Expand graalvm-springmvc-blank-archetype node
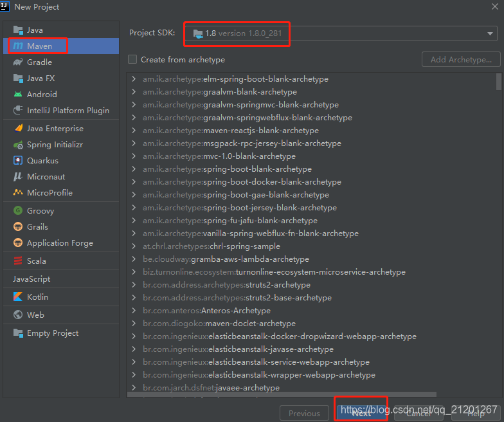Image resolution: width=504 pixels, height=422 pixels. [x=134, y=104]
